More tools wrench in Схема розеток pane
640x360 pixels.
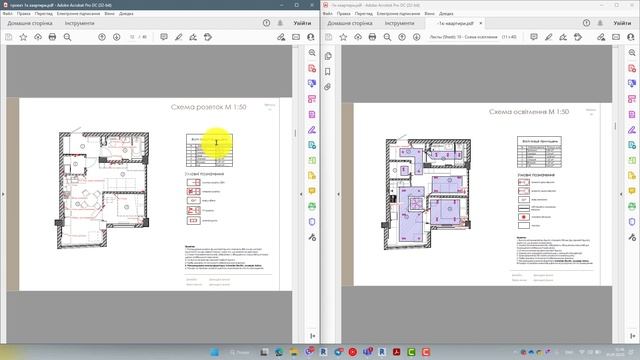(x=312, y=237)
